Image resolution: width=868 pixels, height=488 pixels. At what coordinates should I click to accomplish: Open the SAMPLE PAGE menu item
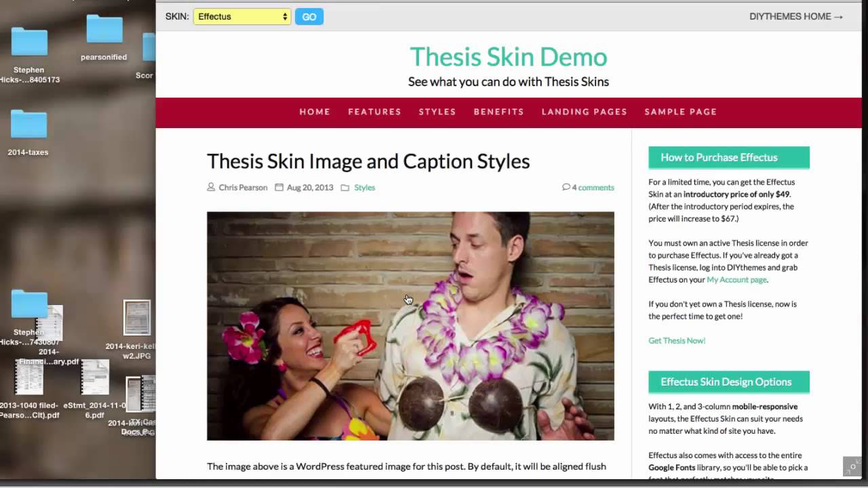[x=681, y=112]
